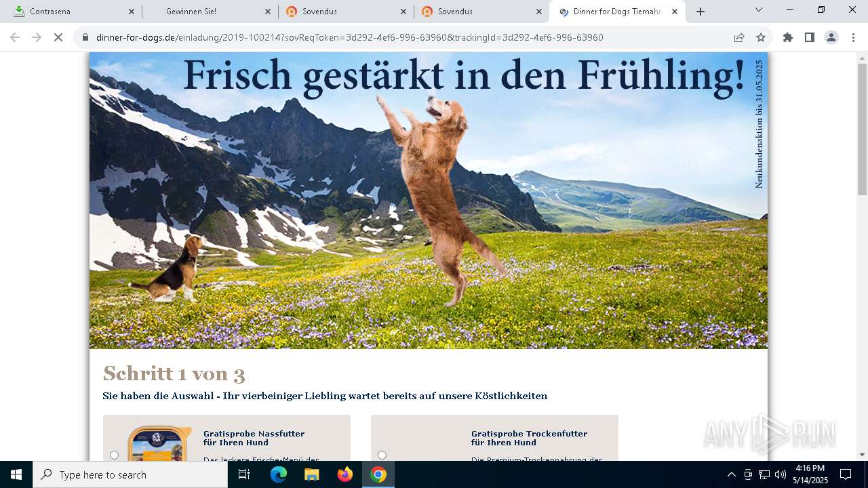Open network status tray icon
Screen dimensions: 868x488
pos(764,474)
